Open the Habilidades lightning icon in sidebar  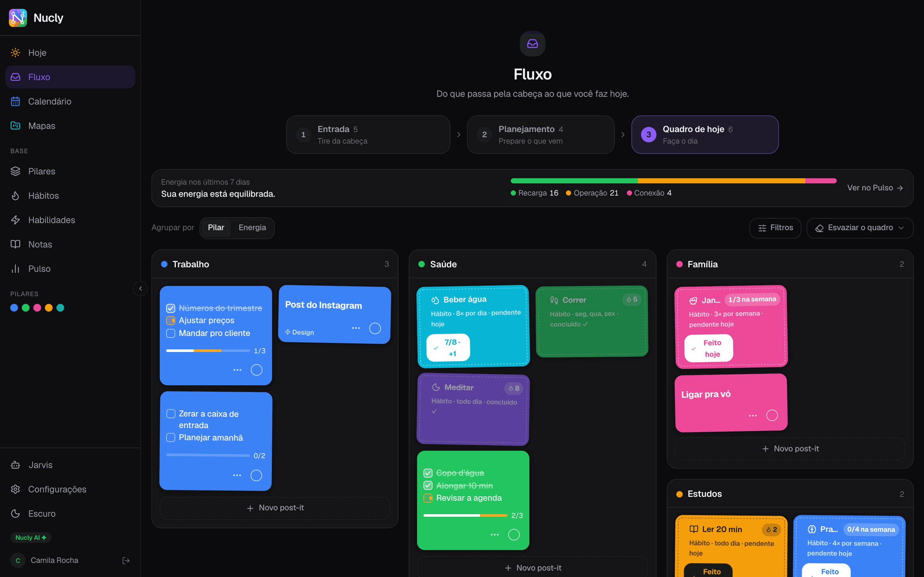(15, 220)
